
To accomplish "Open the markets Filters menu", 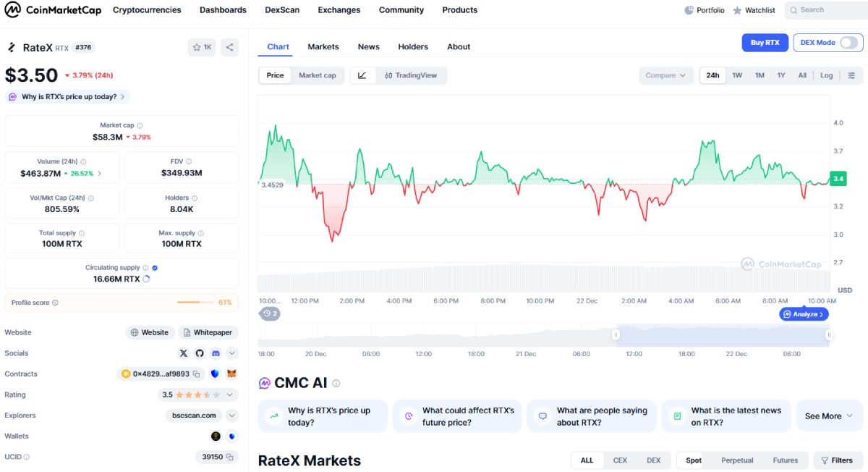I will [x=837, y=460].
